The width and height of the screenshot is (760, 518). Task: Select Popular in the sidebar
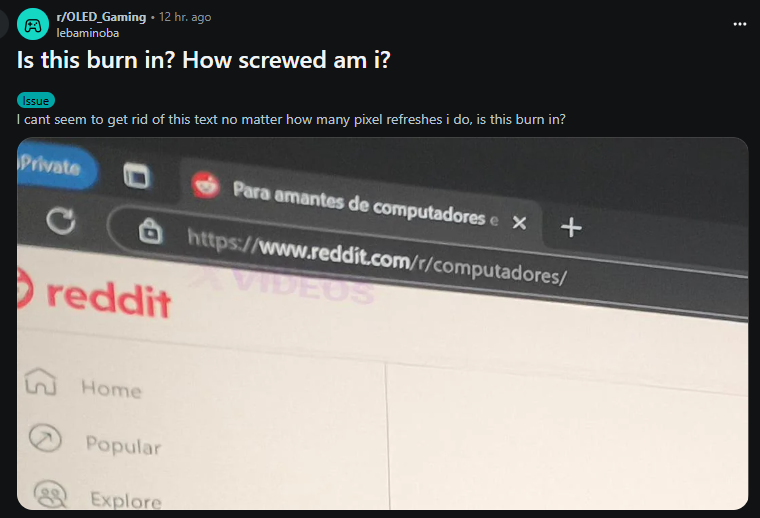pyautogui.click(x=123, y=444)
